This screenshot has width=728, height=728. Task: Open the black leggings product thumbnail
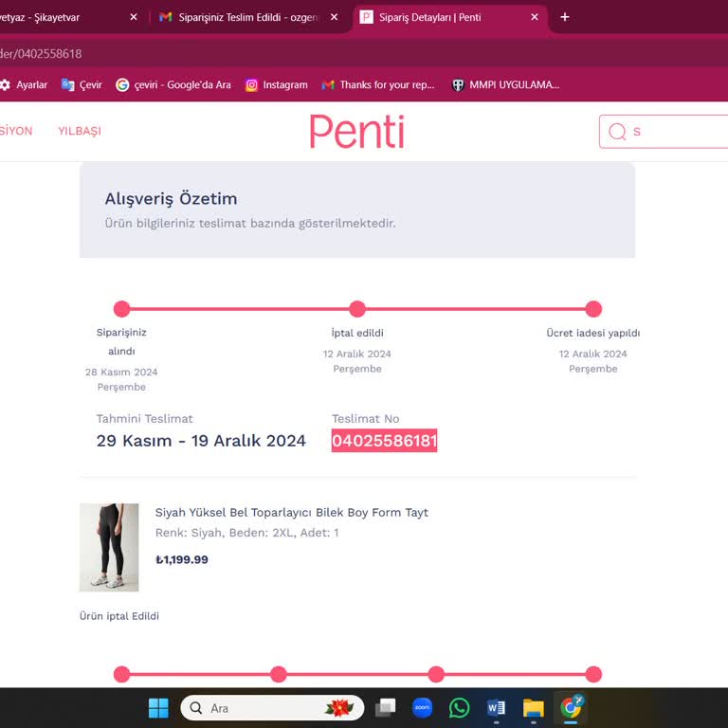pos(109,547)
